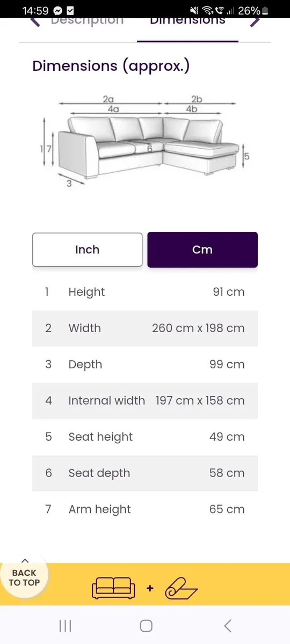Tap the Arm height 65 cm row
The image size is (290, 644).
(145, 509)
